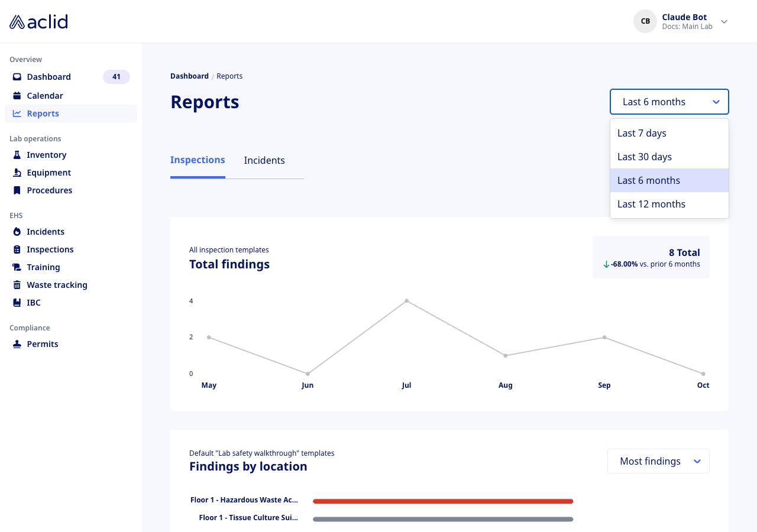Open the Most findings sort dropdown
This screenshot has height=532, width=757.
pos(658,461)
